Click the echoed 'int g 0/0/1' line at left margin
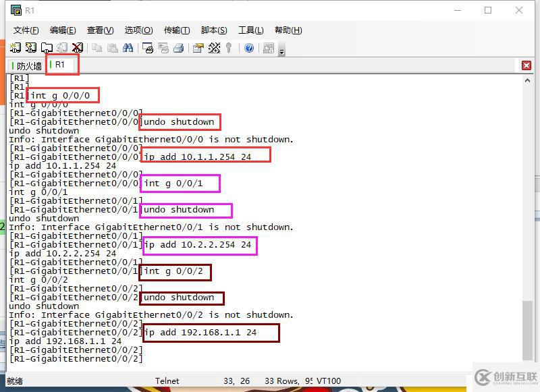Image resolution: width=540 pixels, height=392 pixels. (x=38, y=192)
